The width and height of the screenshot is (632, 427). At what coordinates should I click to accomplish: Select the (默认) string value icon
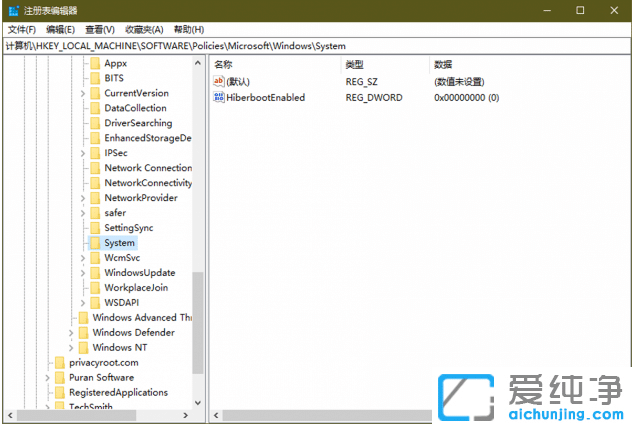pyautogui.click(x=218, y=81)
